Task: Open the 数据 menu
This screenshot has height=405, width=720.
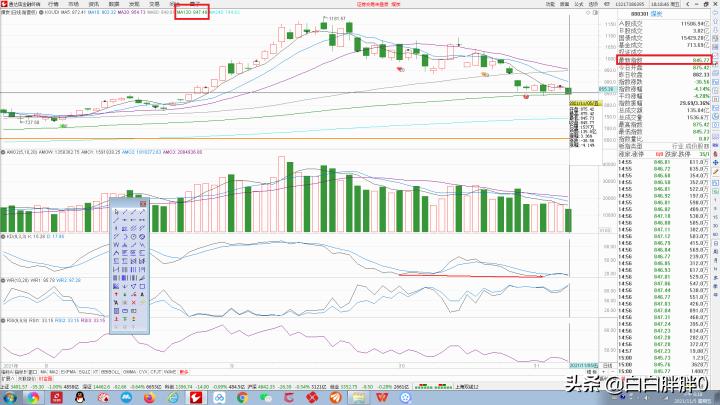Action: point(113,4)
